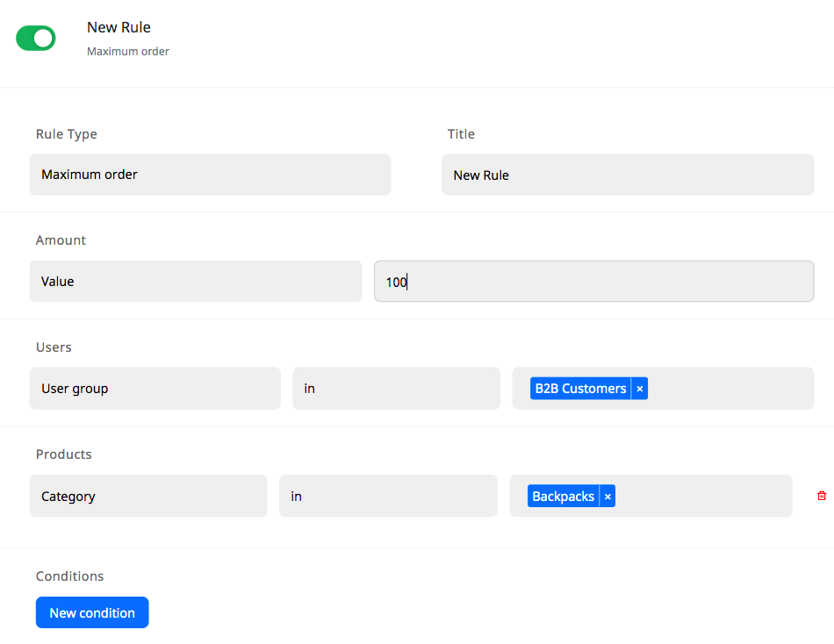The height and width of the screenshot is (644, 834).
Task: Click the Title field label
Action: click(461, 134)
